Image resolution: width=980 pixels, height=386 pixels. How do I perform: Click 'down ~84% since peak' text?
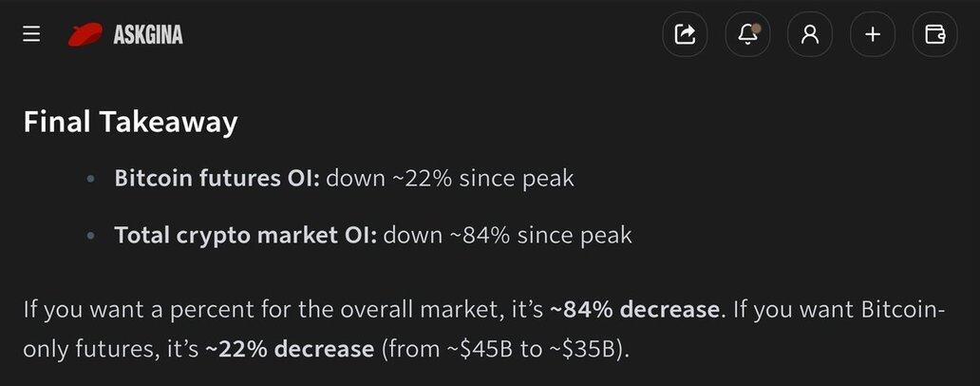pos(507,235)
